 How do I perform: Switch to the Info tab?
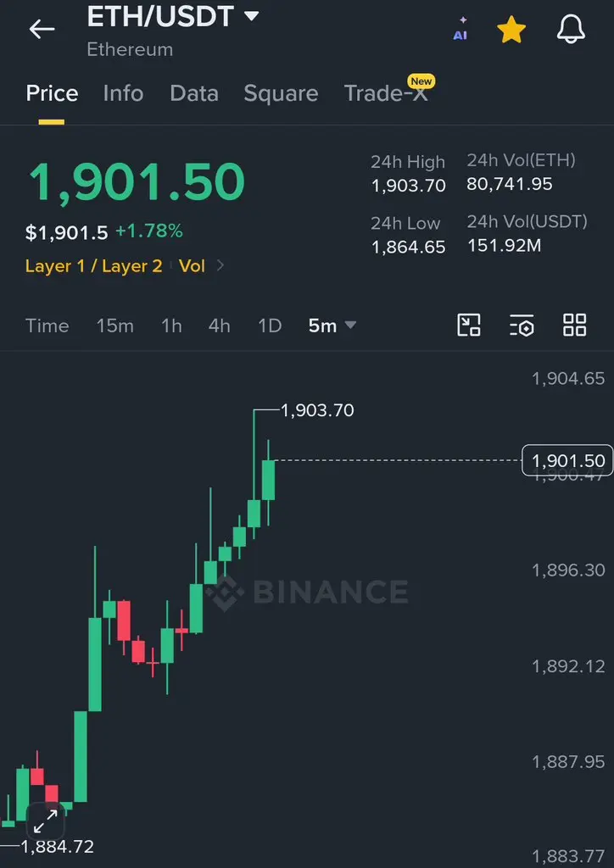[x=124, y=93]
